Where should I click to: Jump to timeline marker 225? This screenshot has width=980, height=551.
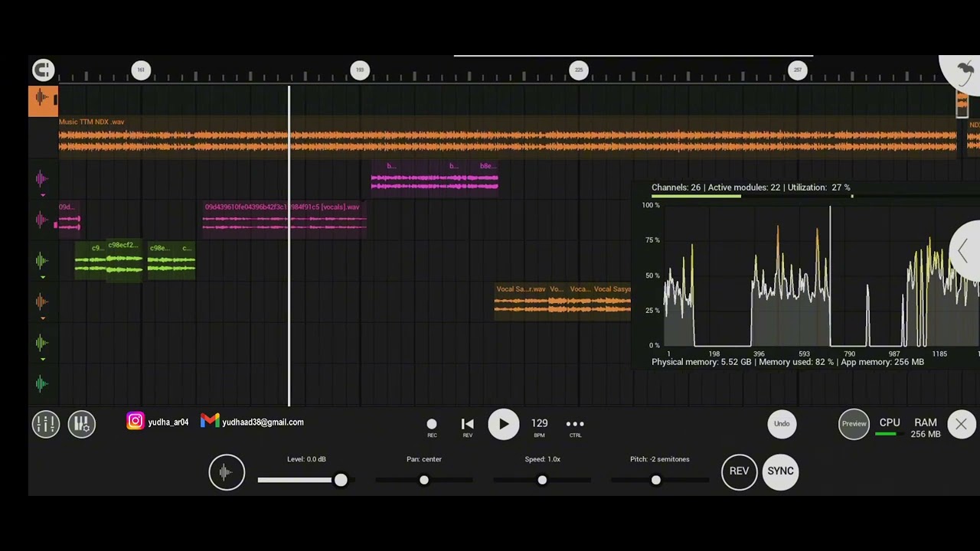pyautogui.click(x=579, y=70)
